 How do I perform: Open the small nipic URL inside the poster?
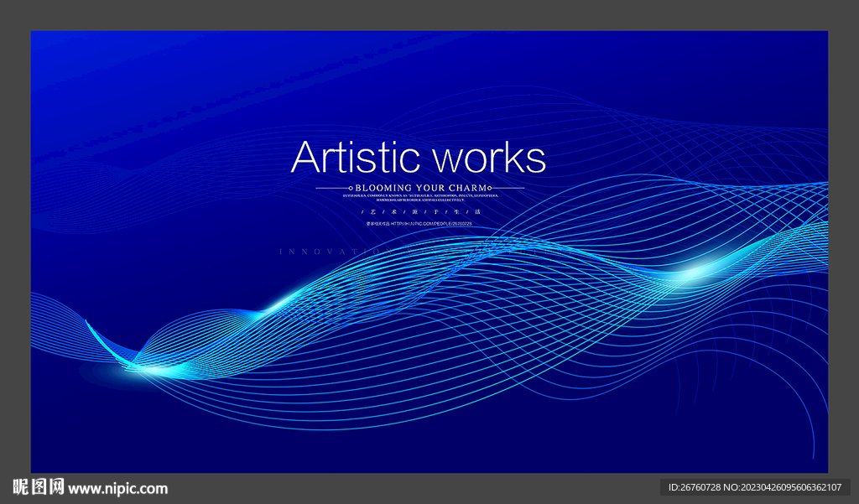[419, 224]
